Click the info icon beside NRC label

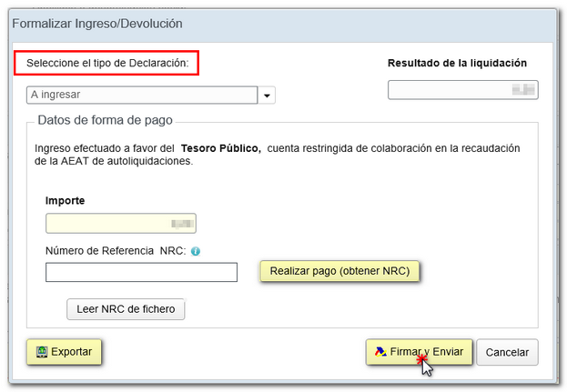pos(196,252)
